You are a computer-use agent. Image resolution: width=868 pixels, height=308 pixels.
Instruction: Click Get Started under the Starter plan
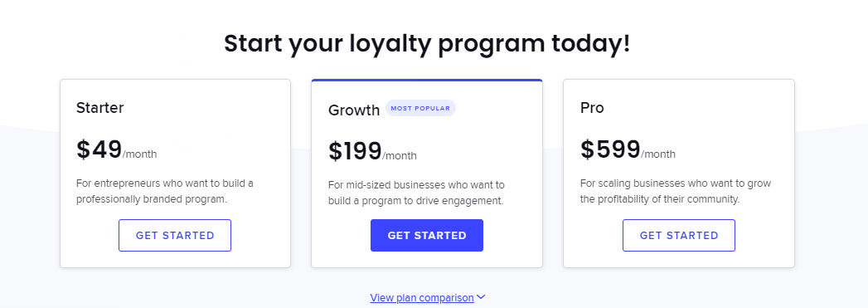(x=175, y=236)
